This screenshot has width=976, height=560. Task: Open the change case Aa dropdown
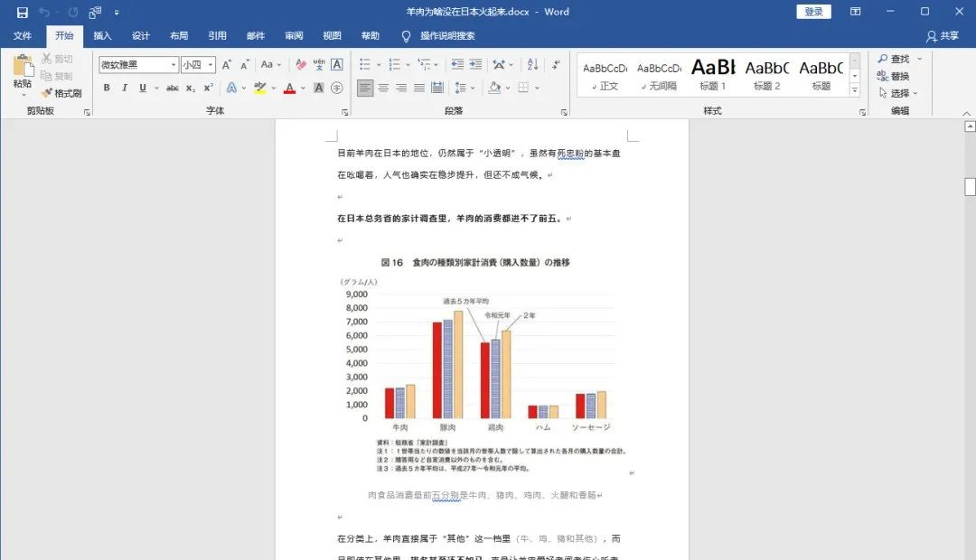click(x=271, y=65)
